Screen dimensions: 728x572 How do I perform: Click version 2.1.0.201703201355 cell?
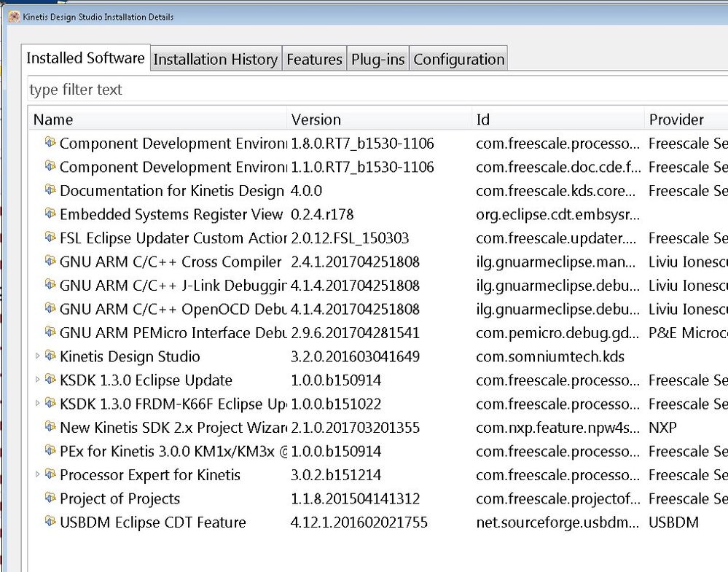(x=355, y=428)
